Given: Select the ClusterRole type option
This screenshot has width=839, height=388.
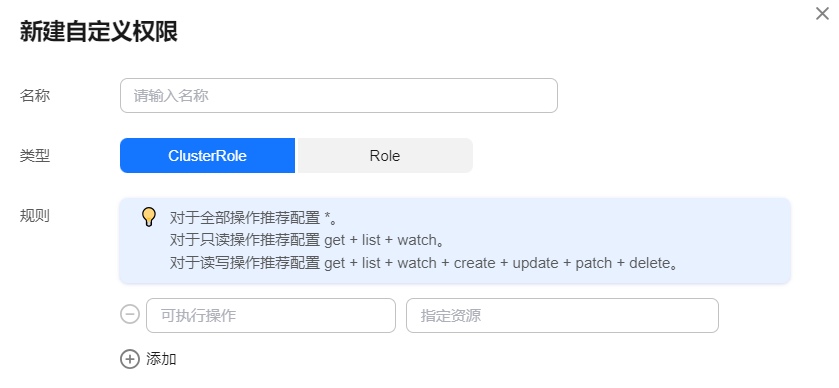Looking at the screenshot, I should click(207, 156).
